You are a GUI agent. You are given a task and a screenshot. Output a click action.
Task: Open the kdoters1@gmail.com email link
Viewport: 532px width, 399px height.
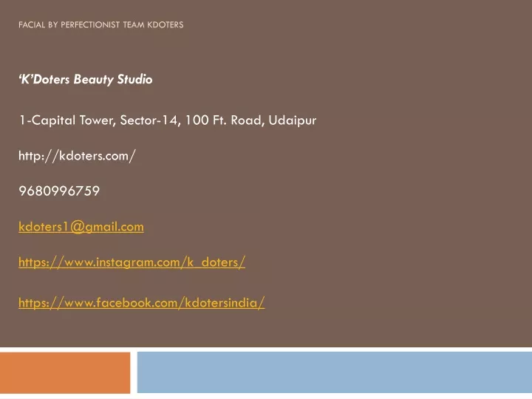click(x=81, y=227)
